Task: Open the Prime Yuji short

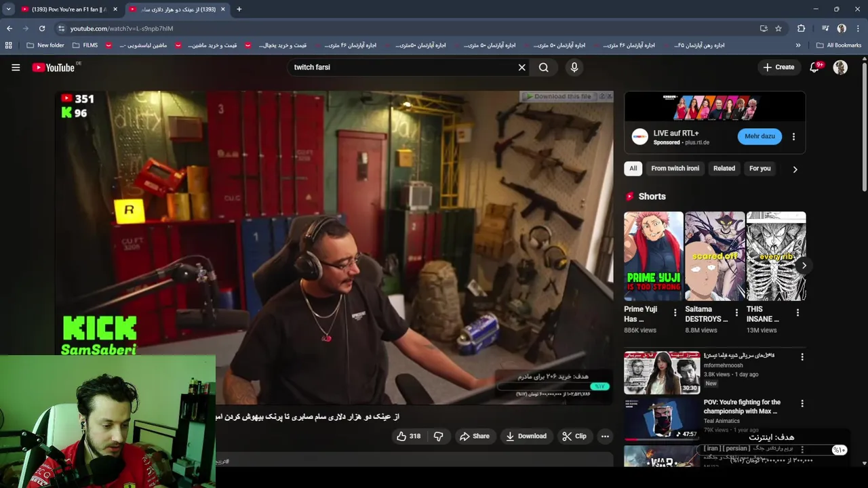Action: pos(654,256)
